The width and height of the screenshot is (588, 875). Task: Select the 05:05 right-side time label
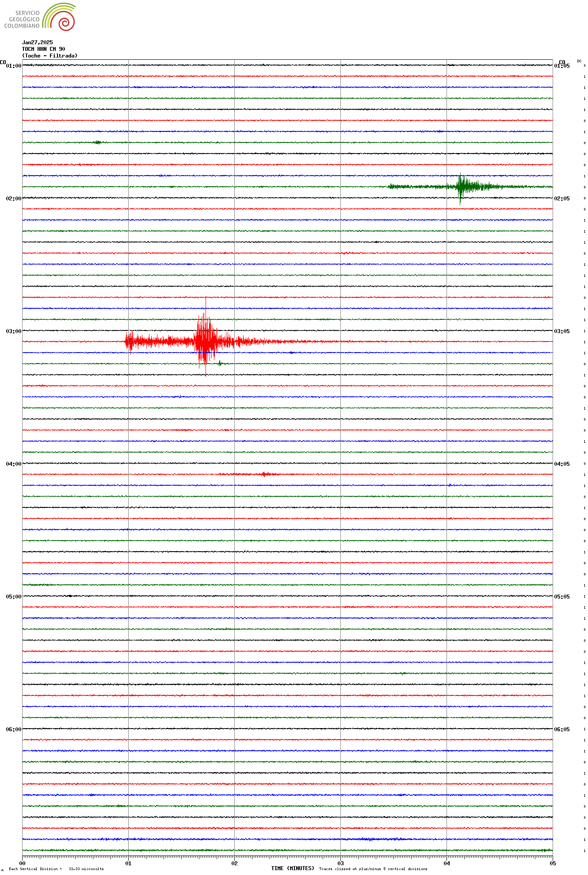click(x=562, y=597)
